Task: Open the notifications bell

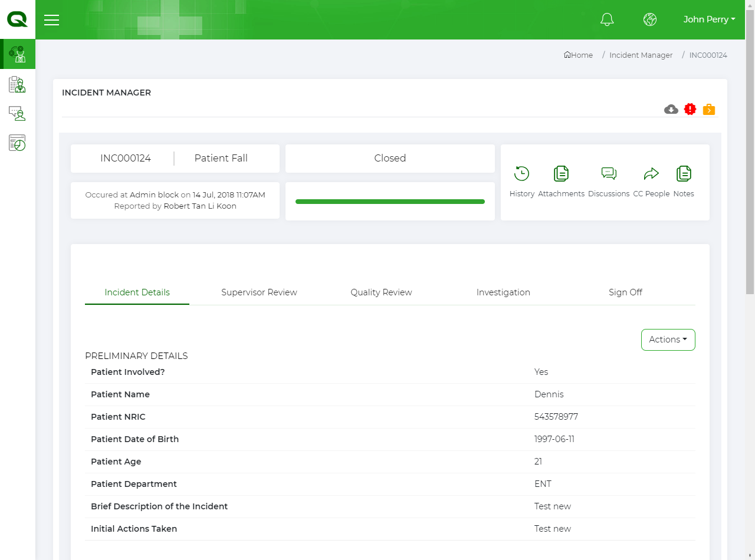Action: click(607, 19)
